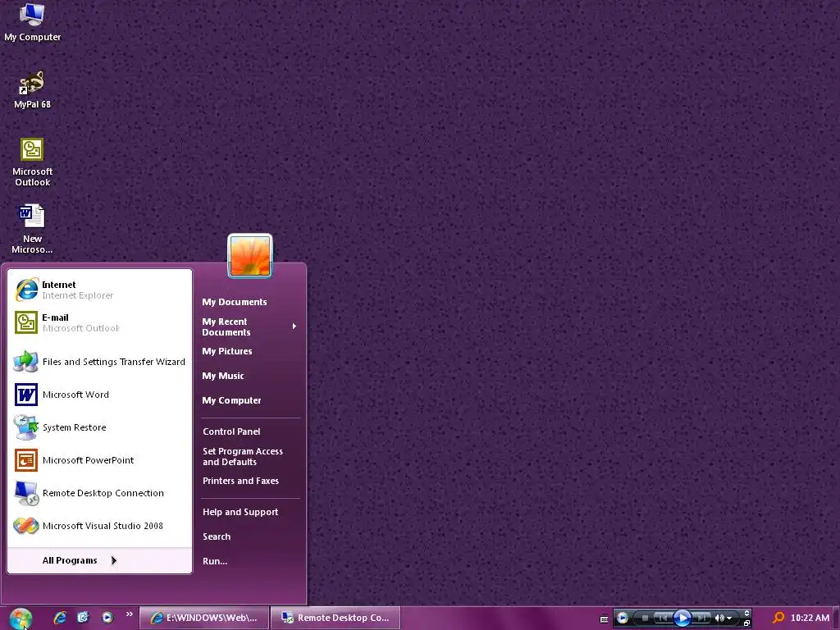
Task: Launch Microsoft Word from Start menu
Action: (x=99, y=395)
